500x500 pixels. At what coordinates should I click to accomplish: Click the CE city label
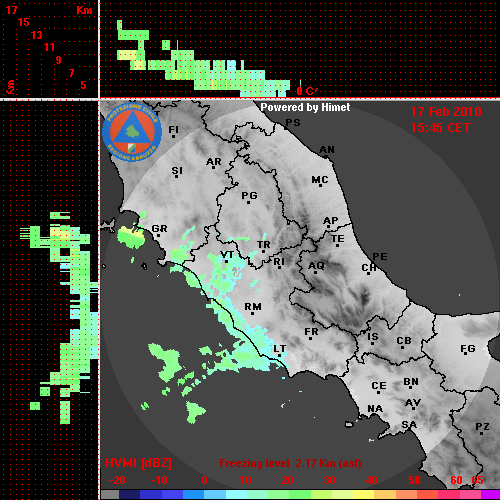pyautogui.click(x=379, y=386)
